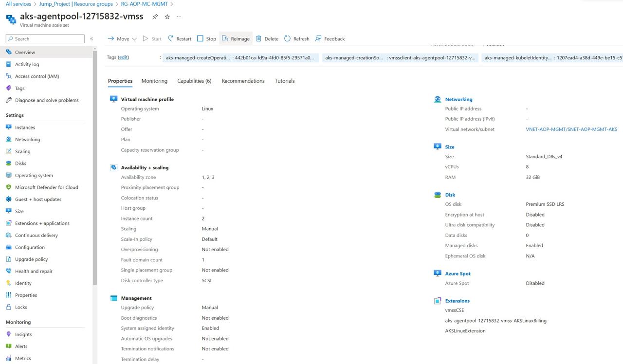Image resolution: width=623 pixels, height=364 pixels.
Task: Click the Alerts icon under Monitoring
Action: tap(9, 346)
